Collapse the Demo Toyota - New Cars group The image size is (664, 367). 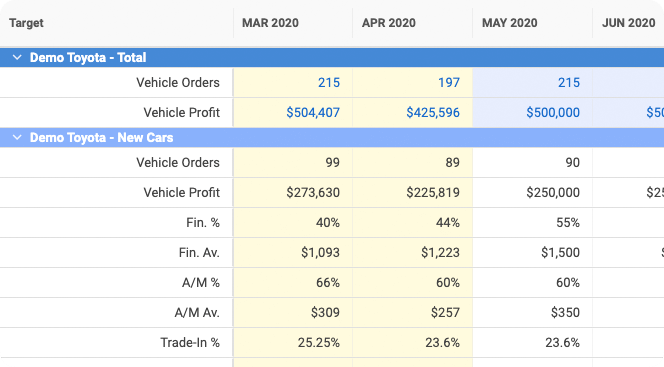pyautogui.click(x=17, y=137)
